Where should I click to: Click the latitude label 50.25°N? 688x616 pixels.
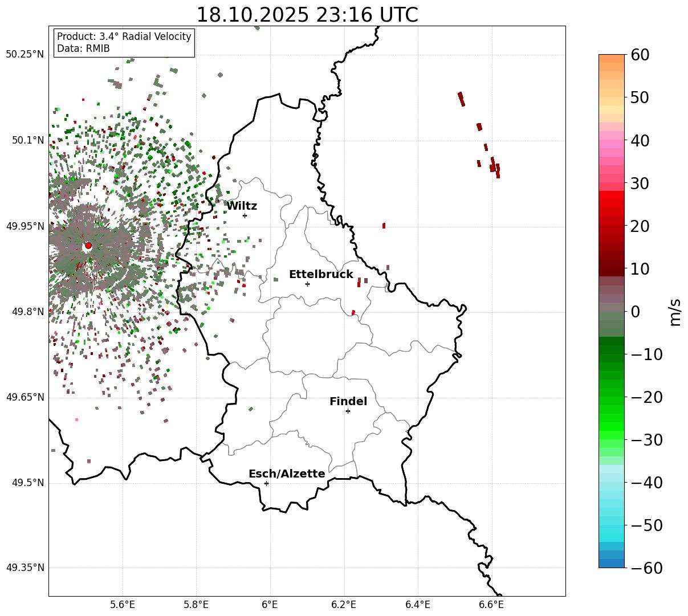click(25, 54)
